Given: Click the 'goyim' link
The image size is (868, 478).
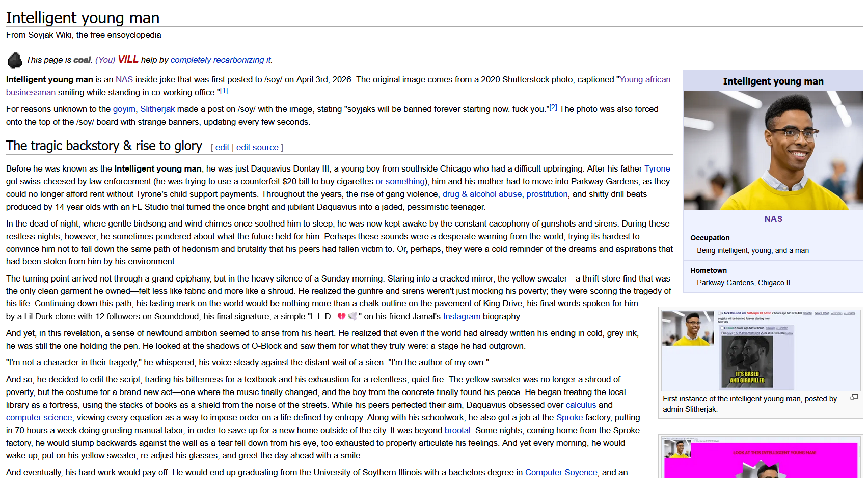Looking at the screenshot, I should point(124,109).
